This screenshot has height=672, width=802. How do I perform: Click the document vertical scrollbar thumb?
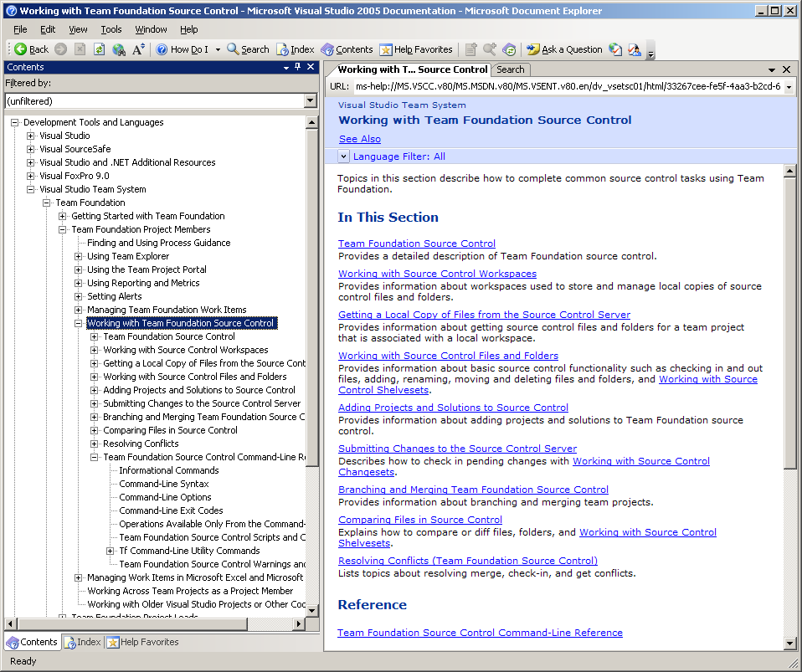(x=789, y=322)
